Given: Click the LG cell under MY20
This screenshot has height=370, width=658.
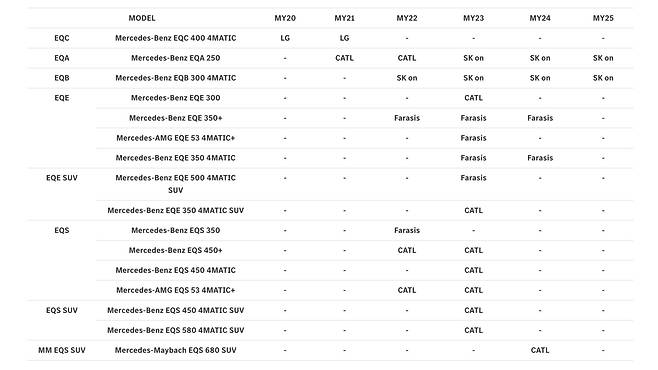Looking at the screenshot, I should [x=285, y=38].
